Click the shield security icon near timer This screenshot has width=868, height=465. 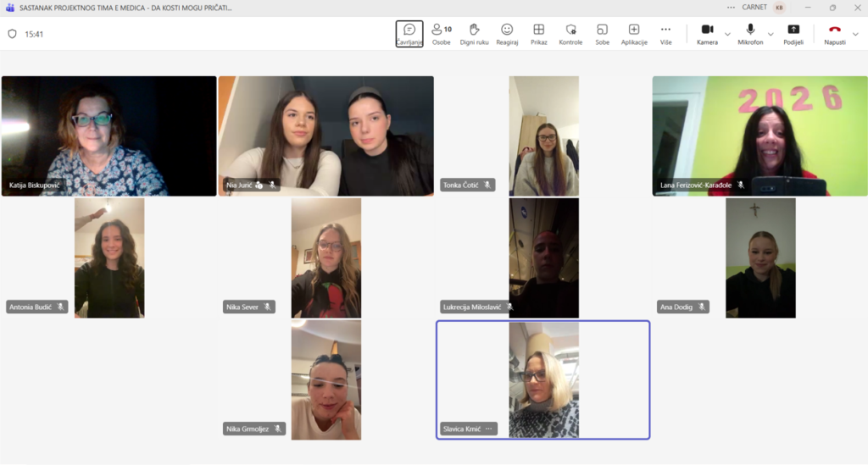click(x=12, y=35)
